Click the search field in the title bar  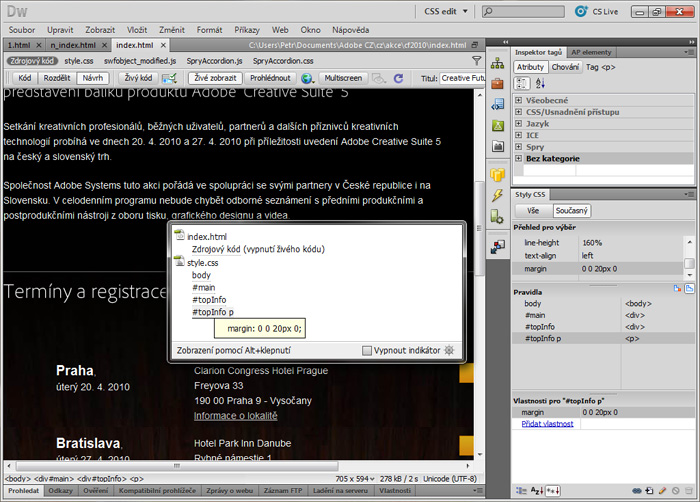coord(523,12)
